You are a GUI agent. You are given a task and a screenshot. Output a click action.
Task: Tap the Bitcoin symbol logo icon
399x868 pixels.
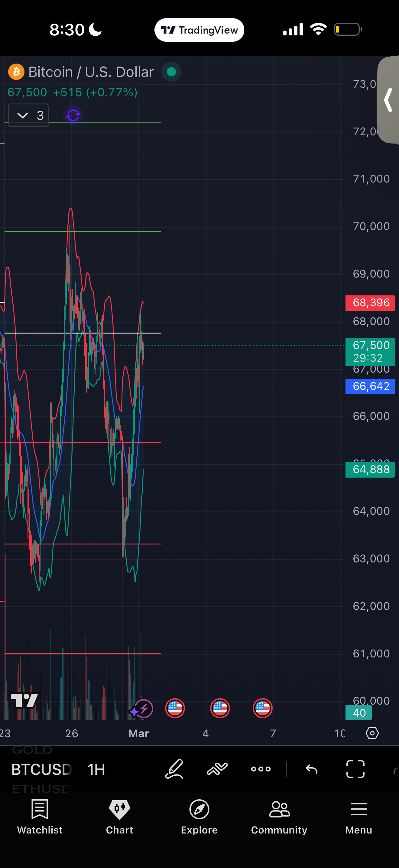(x=16, y=72)
